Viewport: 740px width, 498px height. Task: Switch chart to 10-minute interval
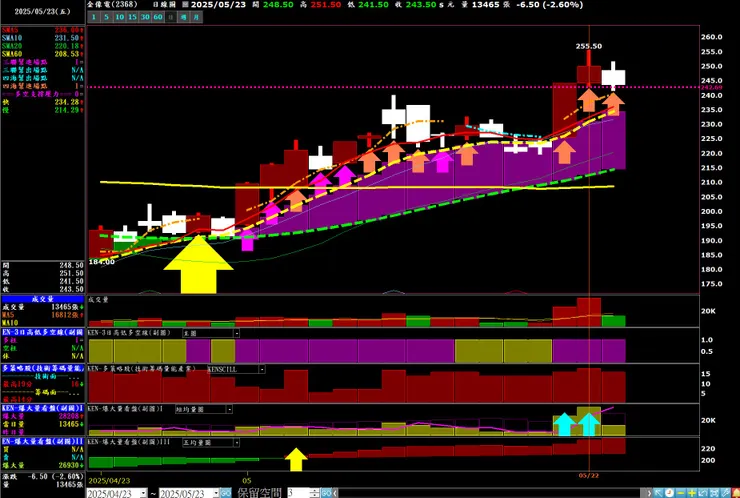pos(119,17)
